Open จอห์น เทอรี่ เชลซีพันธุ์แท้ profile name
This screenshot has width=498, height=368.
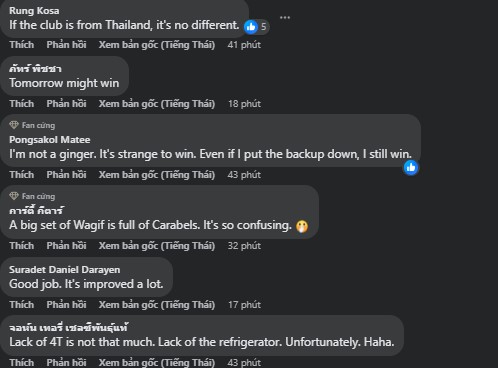[x=68, y=328]
